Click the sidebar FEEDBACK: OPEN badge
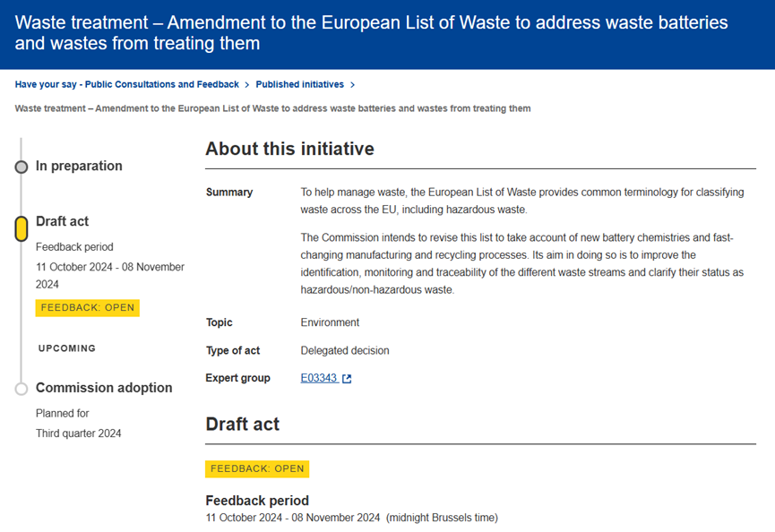775x532 pixels. (x=88, y=307)
